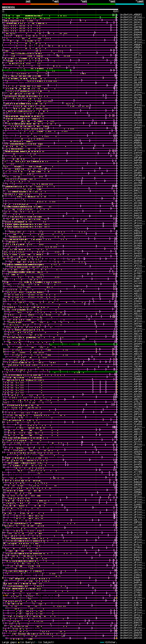146x644 pixels.
Task: Select hit label UniRef100_Q9FSG1
Action: coord(131,55)
